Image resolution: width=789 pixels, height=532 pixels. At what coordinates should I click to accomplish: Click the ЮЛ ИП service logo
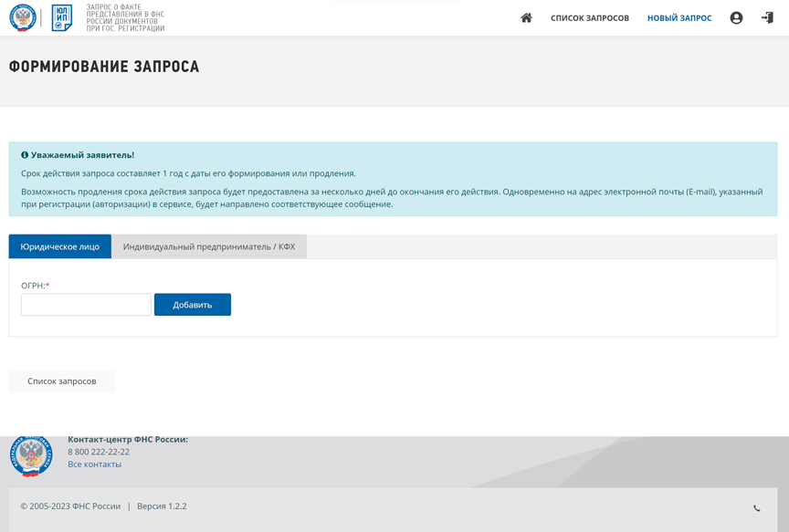point(62,18)
